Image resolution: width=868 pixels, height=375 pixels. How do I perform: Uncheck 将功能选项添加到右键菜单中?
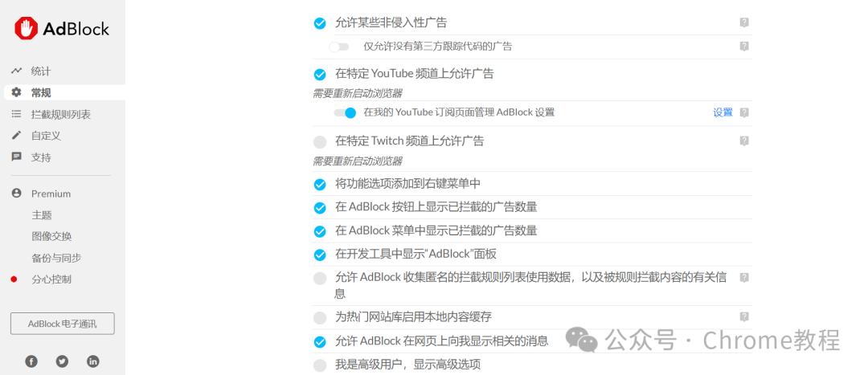[320, 184]
